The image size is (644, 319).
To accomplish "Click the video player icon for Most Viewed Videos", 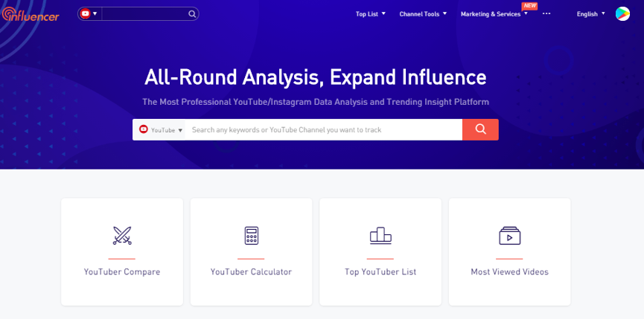I will click(510, 236).
